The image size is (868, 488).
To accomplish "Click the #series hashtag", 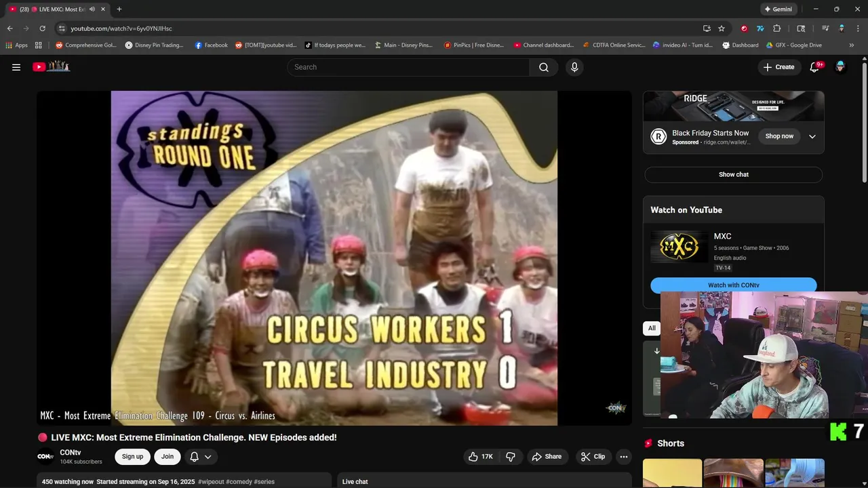I will pyautogui.click(x=264, y=482).
